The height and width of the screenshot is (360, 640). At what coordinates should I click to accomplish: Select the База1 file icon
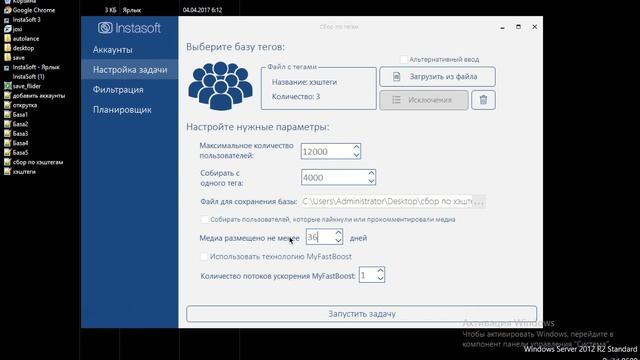(7, 115)
